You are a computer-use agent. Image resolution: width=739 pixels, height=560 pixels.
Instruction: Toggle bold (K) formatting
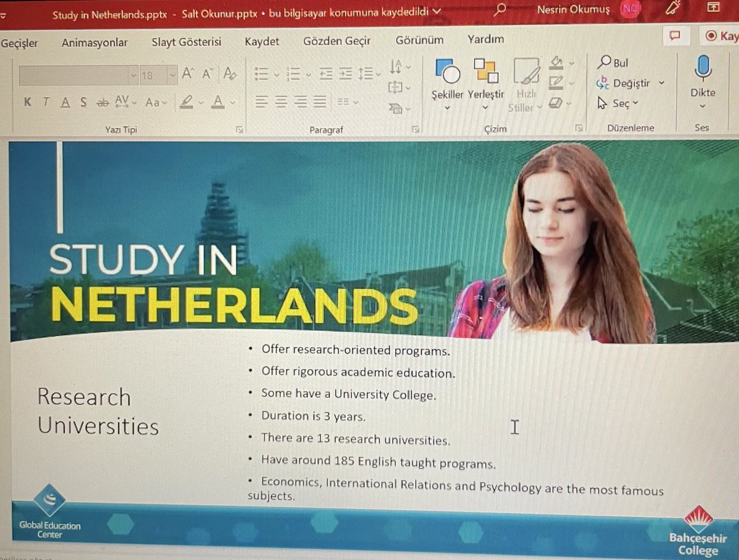27,102
